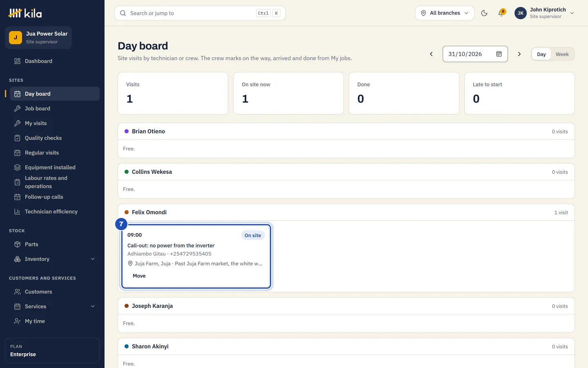Toggle dark mode with the moon icon
The width and height of the screenshot is (588, 368).
click(x=484, y=13)
